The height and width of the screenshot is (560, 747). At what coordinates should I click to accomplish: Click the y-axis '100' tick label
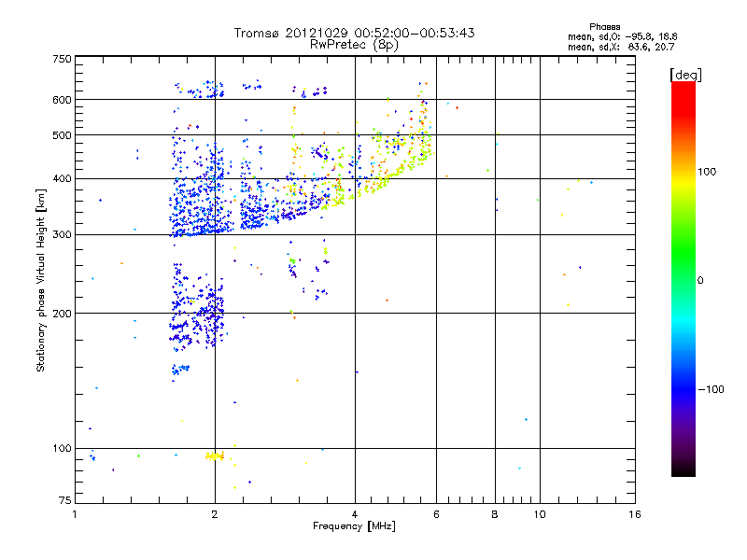tap(63, 449)
